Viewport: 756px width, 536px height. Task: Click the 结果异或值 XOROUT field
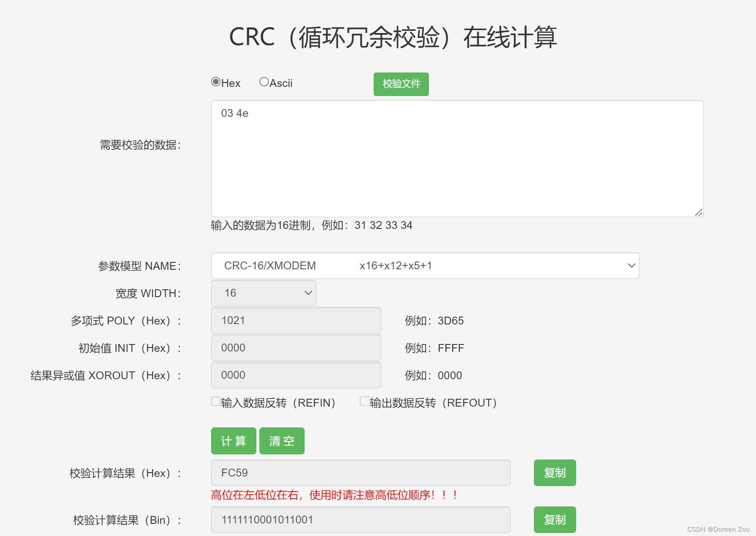[x=296, y=375]
